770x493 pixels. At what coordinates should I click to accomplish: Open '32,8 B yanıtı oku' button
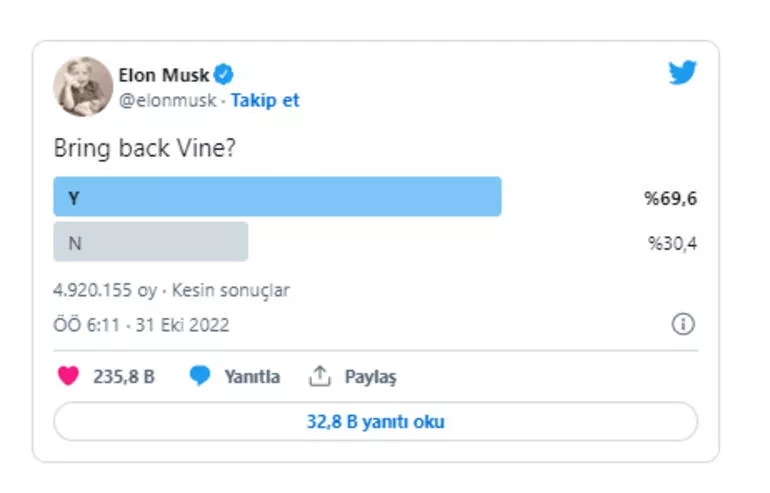point(376,421)
